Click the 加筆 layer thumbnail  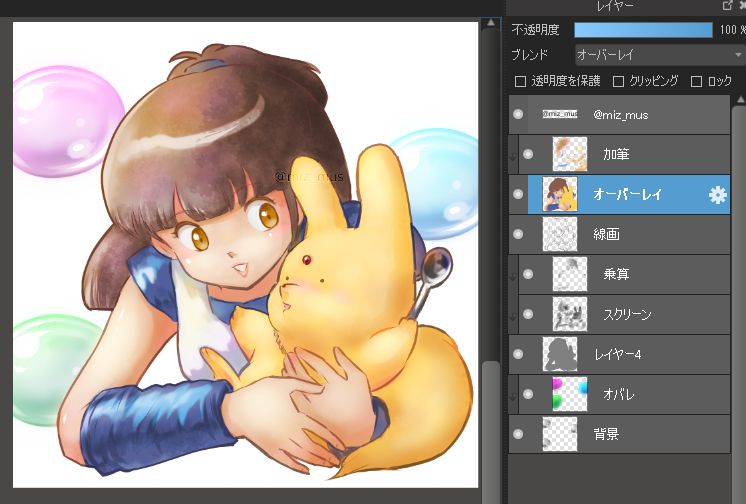tap(569, 154)
